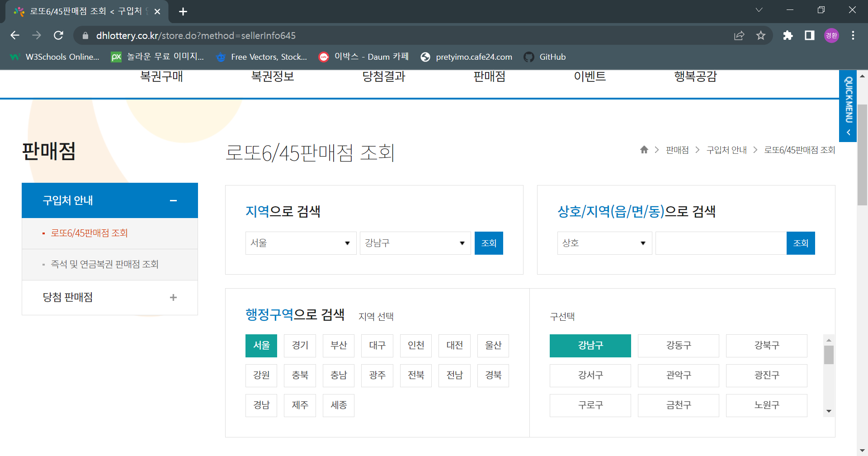Click main page scrollbar thumb
Screen dimensions: 868x456
tap(862, 155)
